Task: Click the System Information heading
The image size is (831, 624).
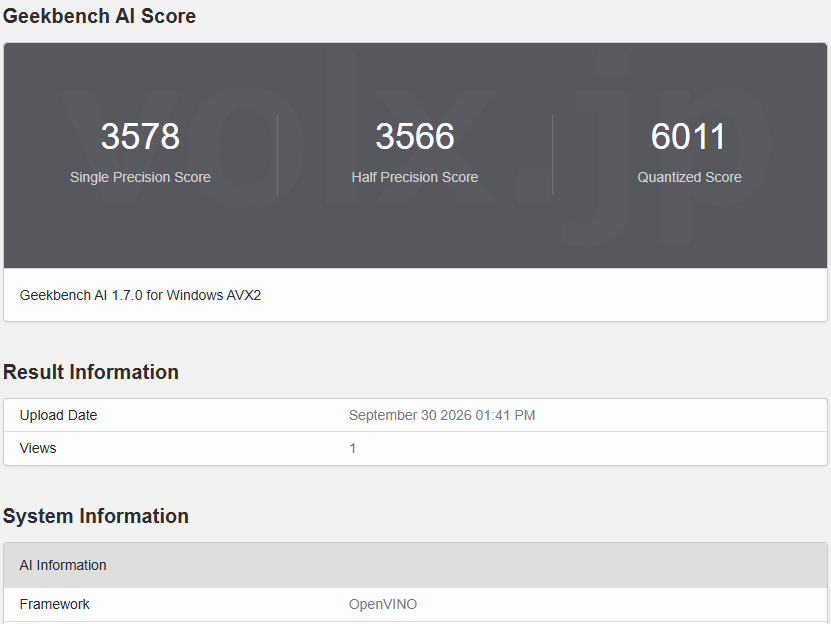Action: 96,516
